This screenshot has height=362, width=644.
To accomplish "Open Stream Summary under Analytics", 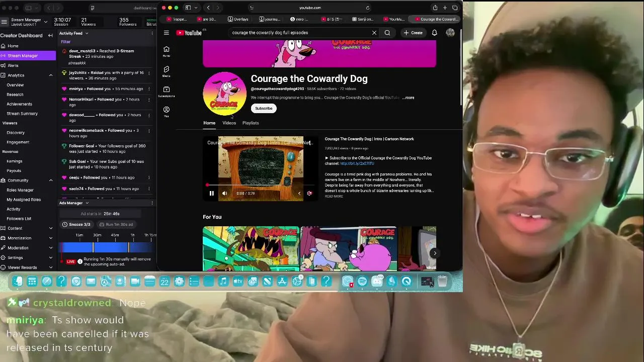I will click(x=22, y=114).
